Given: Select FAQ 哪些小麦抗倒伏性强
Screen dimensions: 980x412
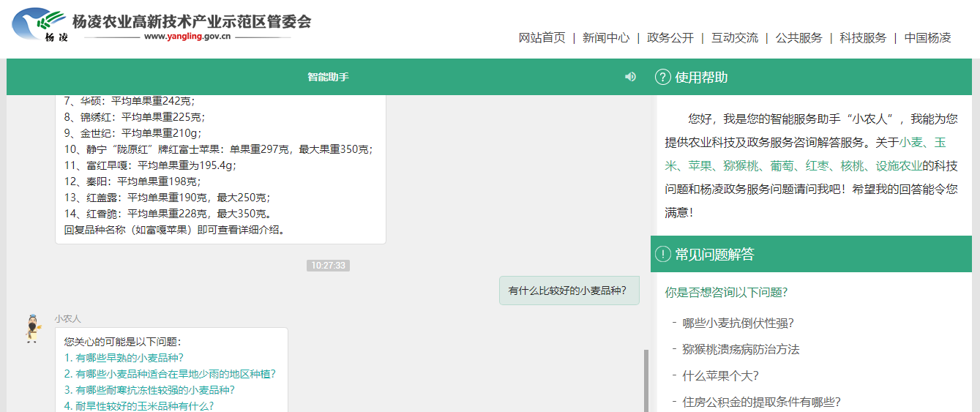Looking at the screenshot, I should click(x=738, y=323).
